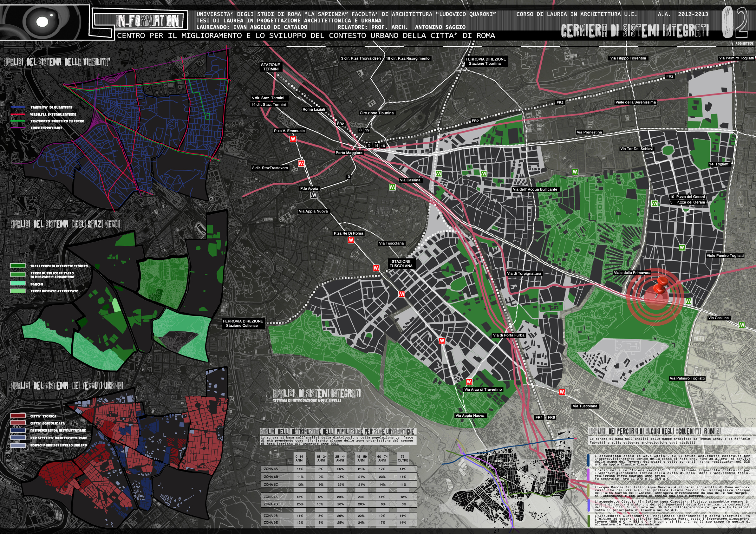Click the Parchi green legend swatch
The height and width of the screenshot is (534, 756).
click(x=18, y=283)
